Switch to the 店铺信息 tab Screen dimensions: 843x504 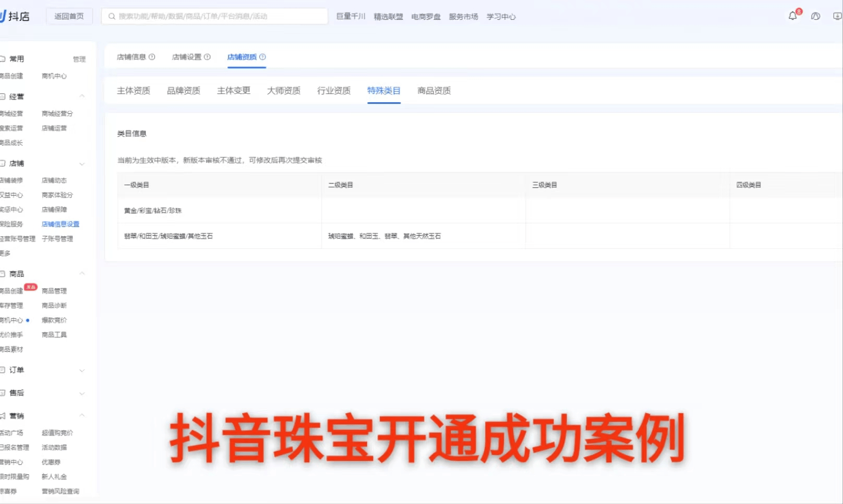(x=131, y=57)
